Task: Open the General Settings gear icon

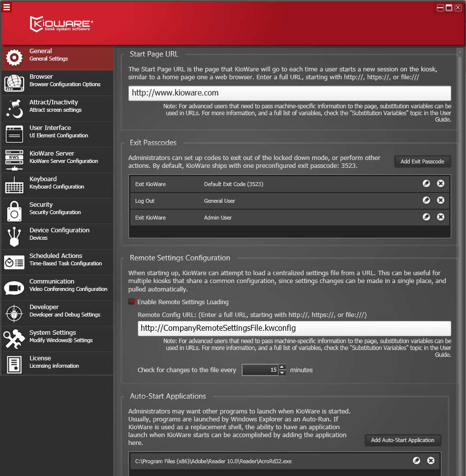Action: 13,58
